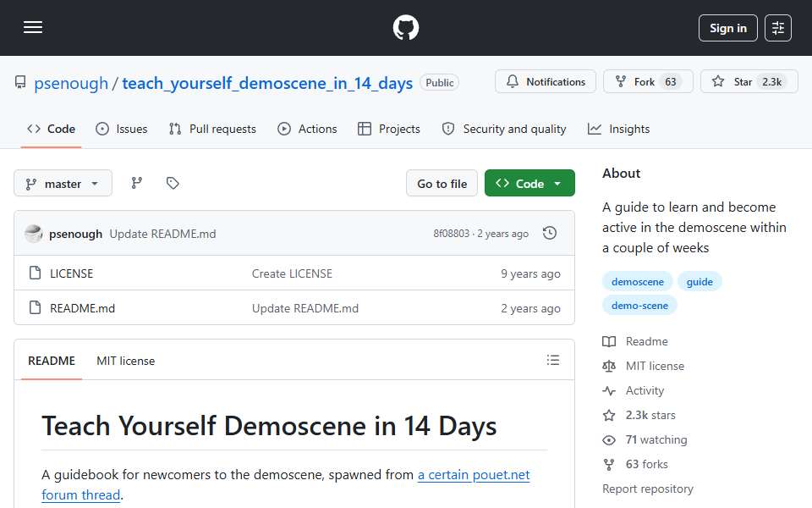Click fork icon next to 63 forks
This screenshot has height=508, width=812.
coord(609,465)
